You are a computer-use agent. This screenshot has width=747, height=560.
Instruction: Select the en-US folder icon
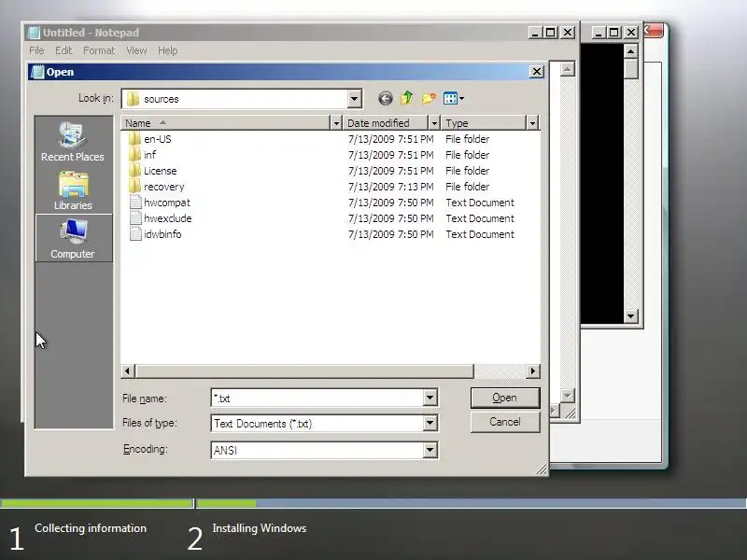coord(134,139)
